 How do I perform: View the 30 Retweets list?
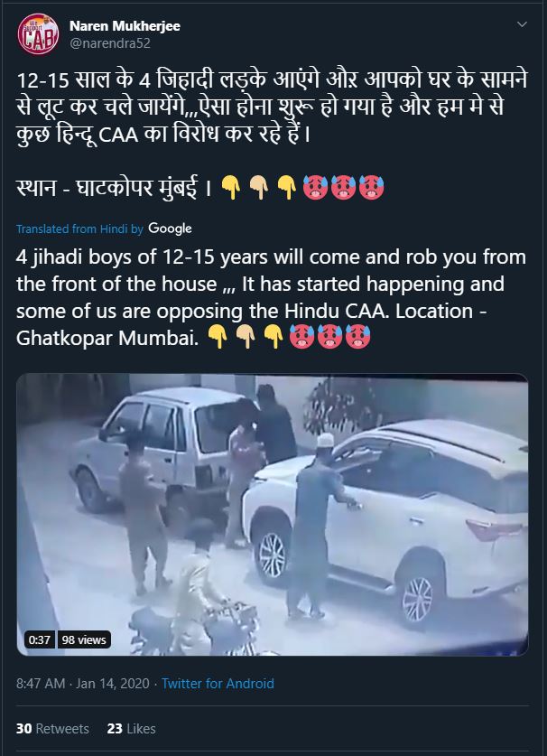coord(52,728)
